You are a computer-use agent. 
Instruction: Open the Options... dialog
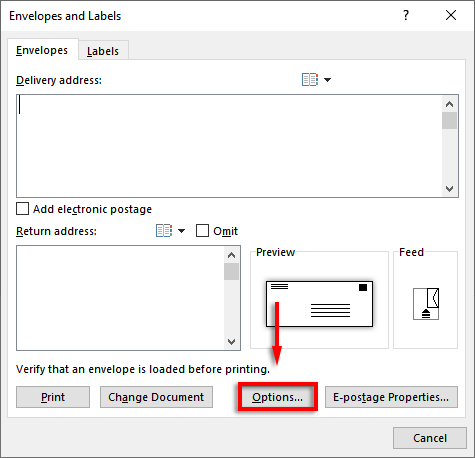coord(277,397)
